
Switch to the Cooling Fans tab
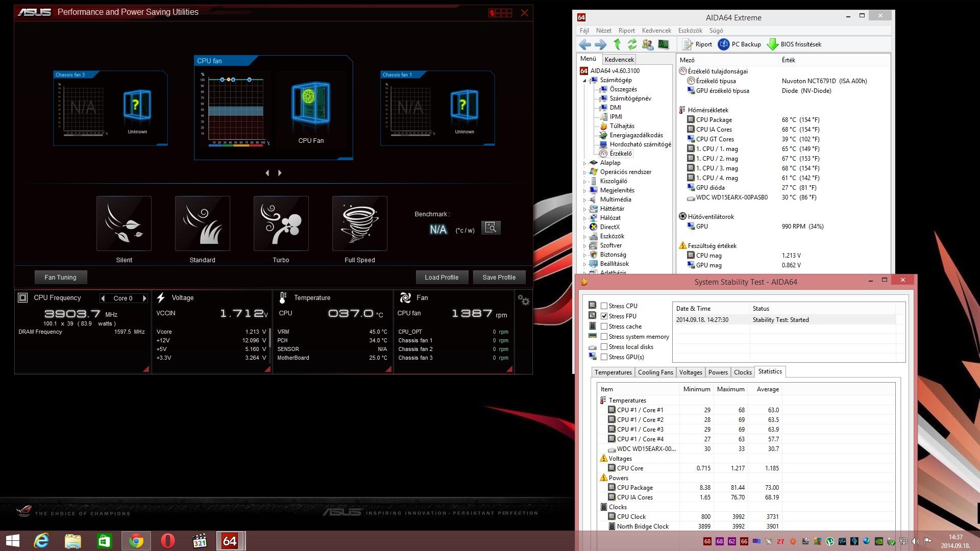tap(655, 372)
